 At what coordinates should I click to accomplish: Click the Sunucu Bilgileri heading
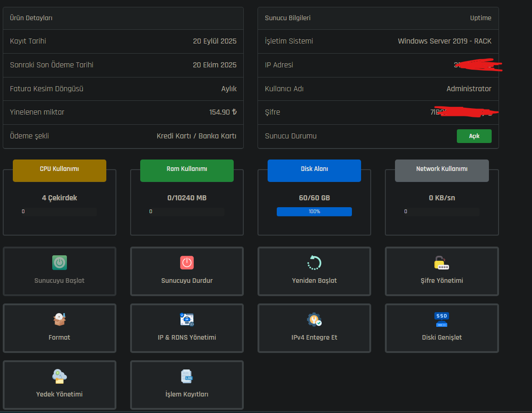tap(288, 18)
